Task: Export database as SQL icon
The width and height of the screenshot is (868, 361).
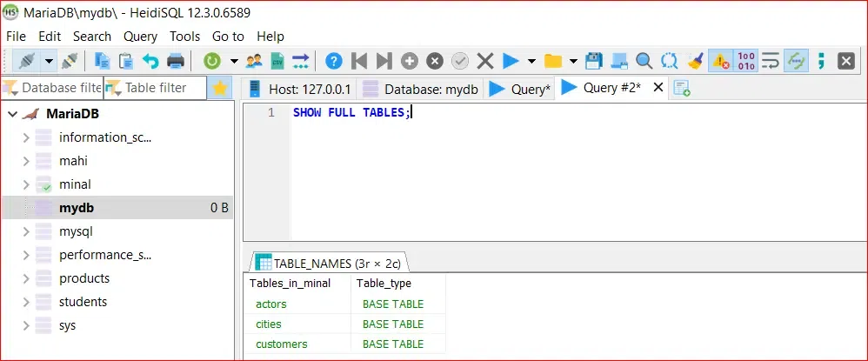Action: click(x=301, y=60)
